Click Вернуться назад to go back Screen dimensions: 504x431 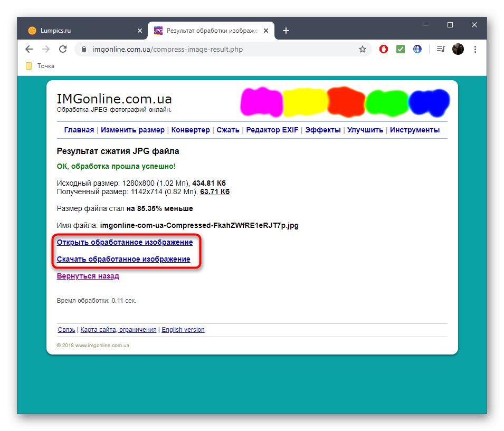pos(88,275)
